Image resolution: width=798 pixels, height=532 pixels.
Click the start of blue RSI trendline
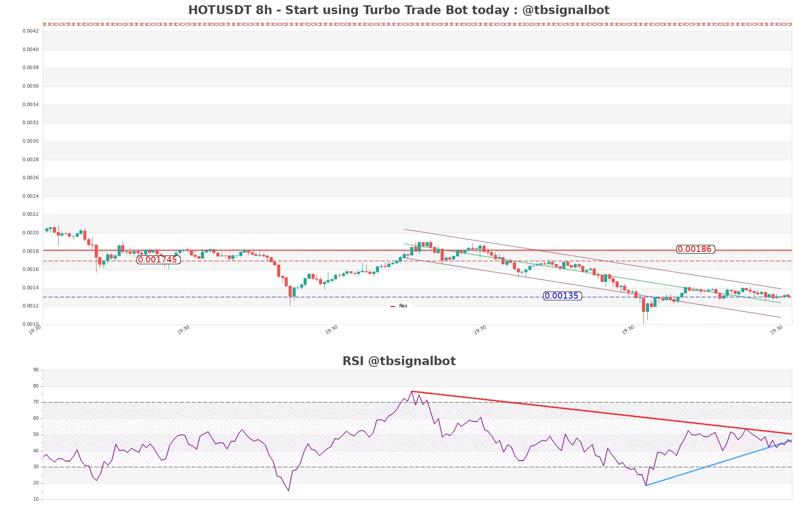(646, 485)
